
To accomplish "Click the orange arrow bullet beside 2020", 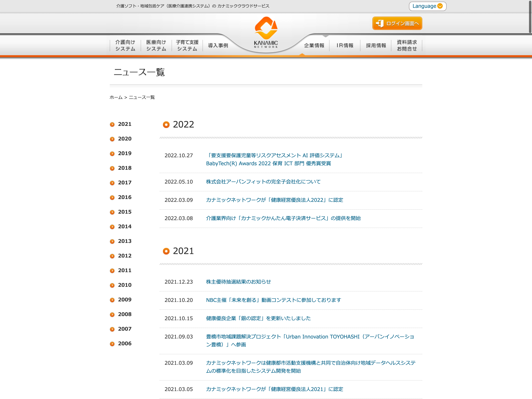I will (x=112, y=139).
